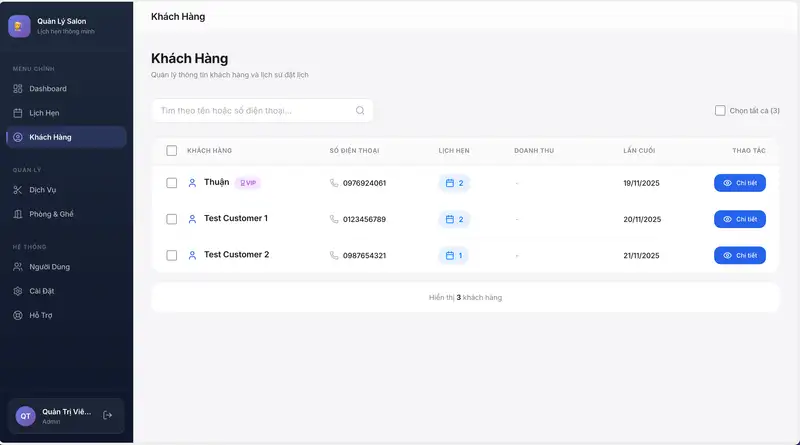Tick the table header select-all checkbox
This screenshot has width=800, height=445.
[172, 150]
